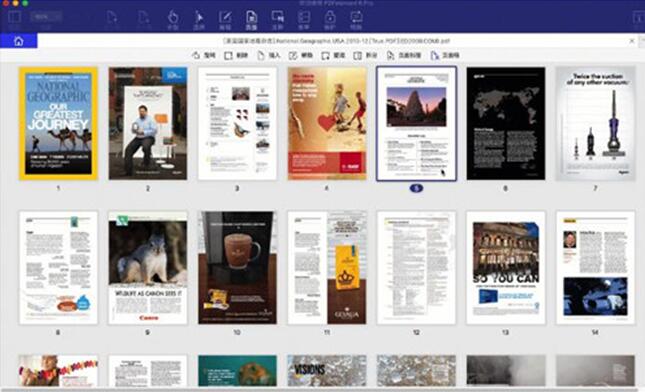This screenshot has height=392, width=645.
Task: Select the National Geographic USA PDF title tab
Action: pyautogui.click(x=336, y=41)
